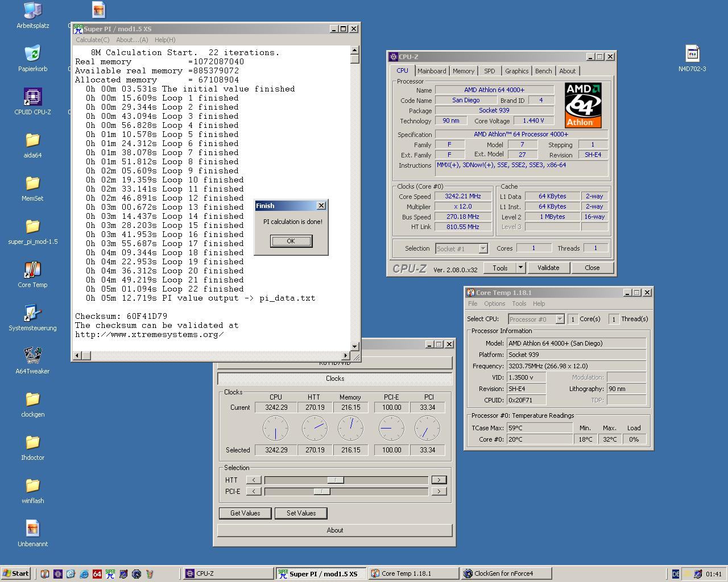Click the Current CPU value 3242.29 field
This screenshot has height=582, width=728.
[x=276, y=408]
